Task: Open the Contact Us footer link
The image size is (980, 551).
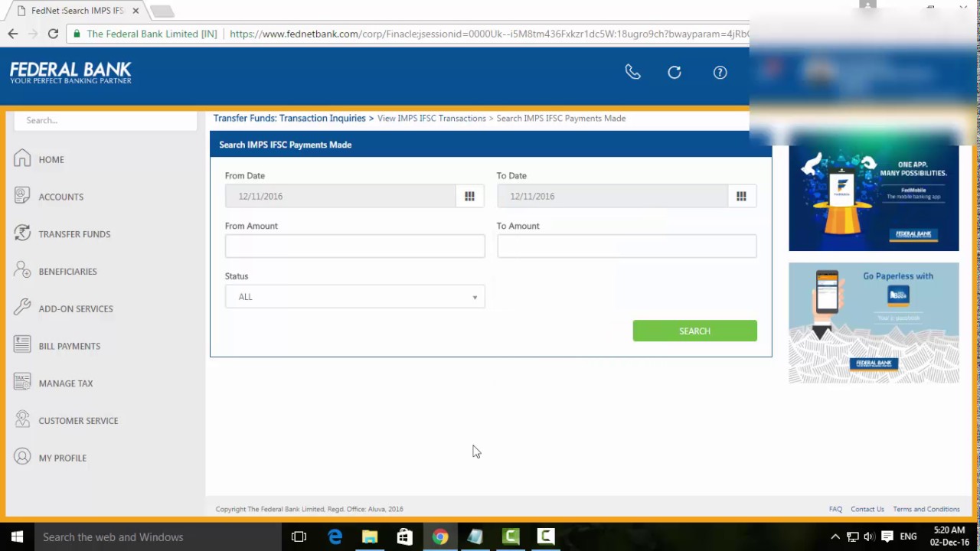Action: pos(867,509)
